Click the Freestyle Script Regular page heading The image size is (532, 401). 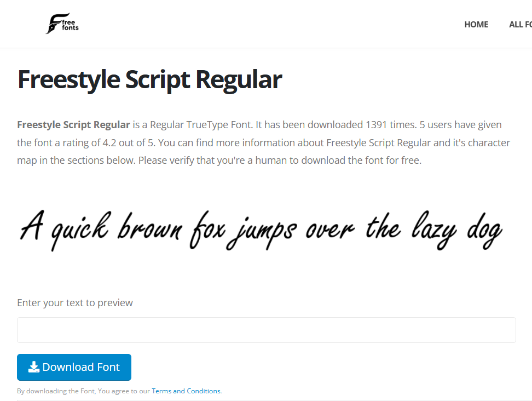pyautogui.click(x=149, y=79)
